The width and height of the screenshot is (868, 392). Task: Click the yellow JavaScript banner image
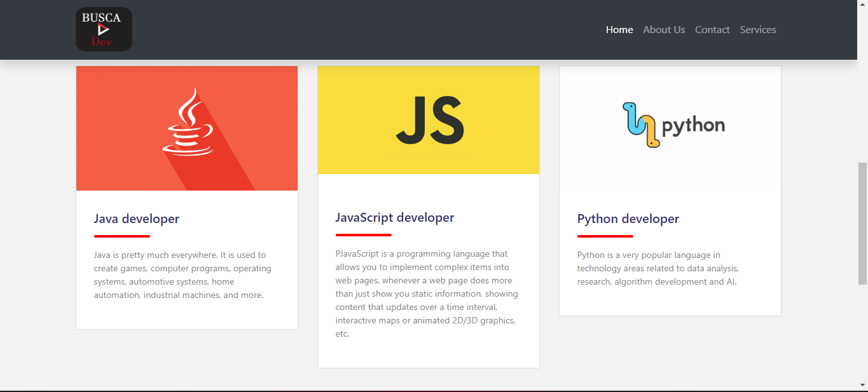[429, 120]
